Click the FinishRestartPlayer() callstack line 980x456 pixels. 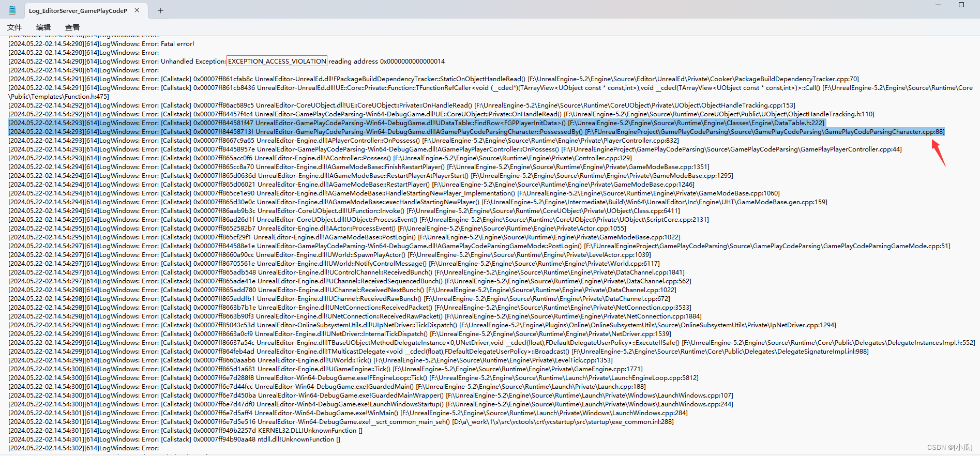click(x=359, y=167)
